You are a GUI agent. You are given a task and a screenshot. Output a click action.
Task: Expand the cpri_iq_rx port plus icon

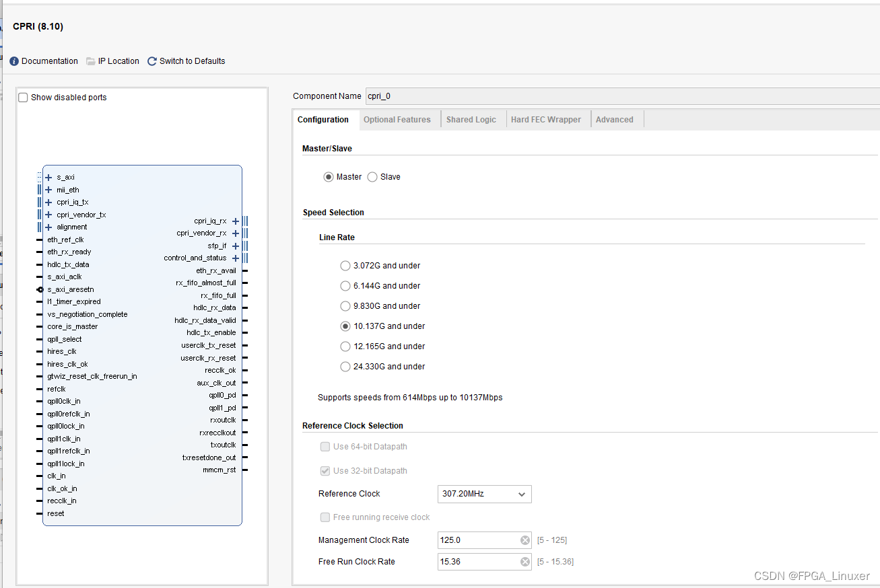tap(236, 221)
